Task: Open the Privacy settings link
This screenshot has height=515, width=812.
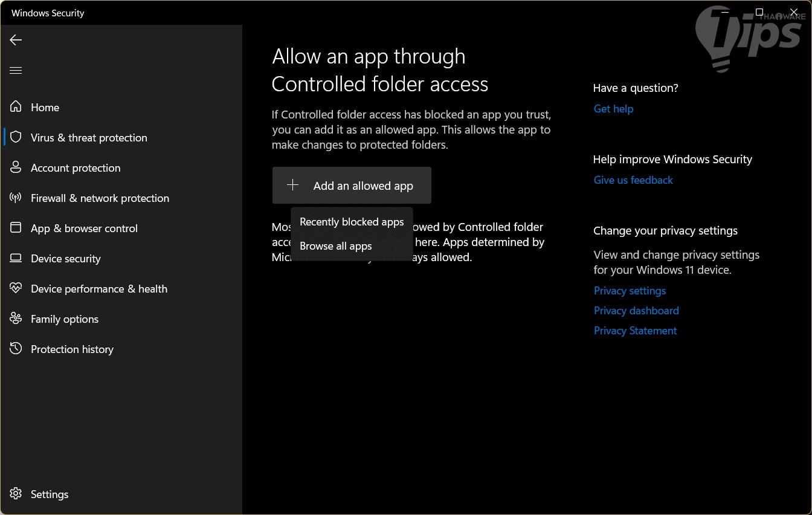Action: [630, 291]
